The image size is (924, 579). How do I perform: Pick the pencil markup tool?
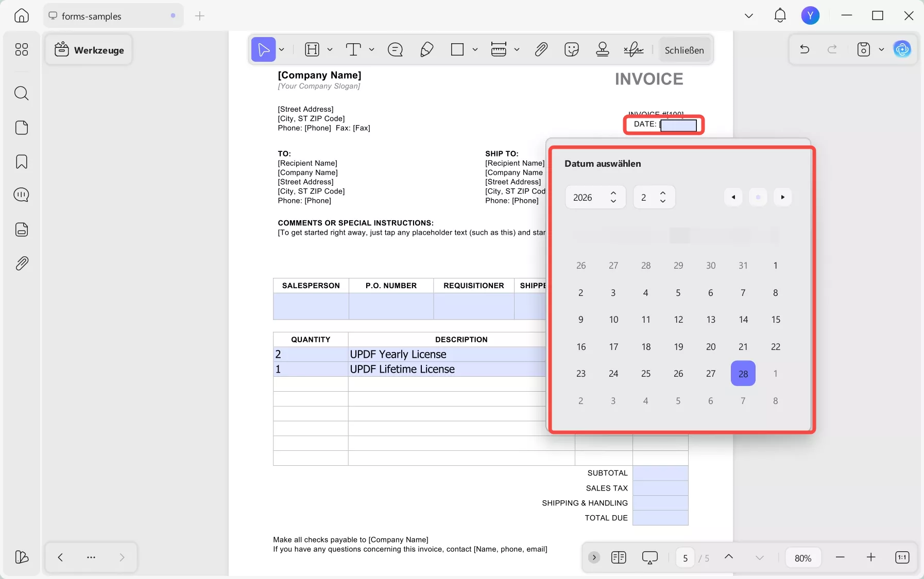tap(426, 49)
